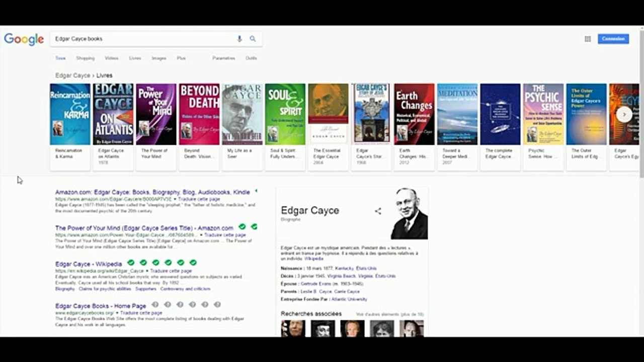Click Voir d'autres éléments in Recherches associées

click(390, 314)
